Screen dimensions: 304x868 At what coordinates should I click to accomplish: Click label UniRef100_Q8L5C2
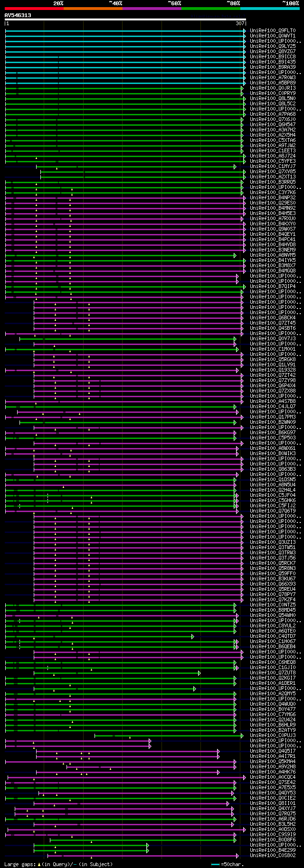(x=273, y=104)
